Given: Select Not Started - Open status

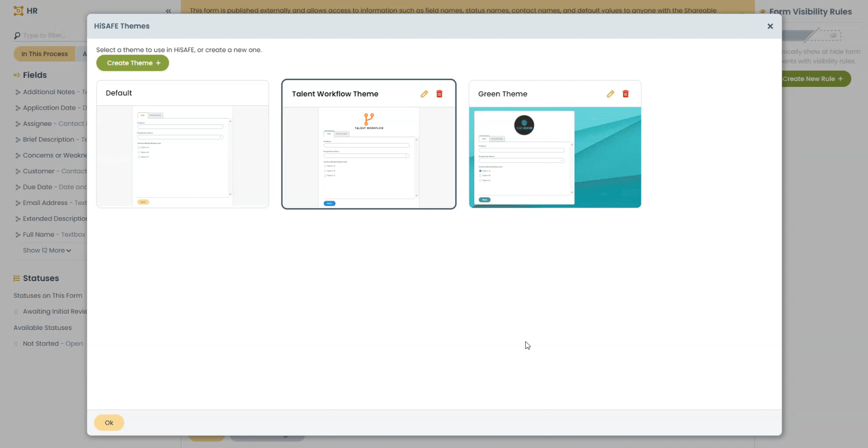Looking at the screenshot, I should pyautogui.click(x=49, y=344).
